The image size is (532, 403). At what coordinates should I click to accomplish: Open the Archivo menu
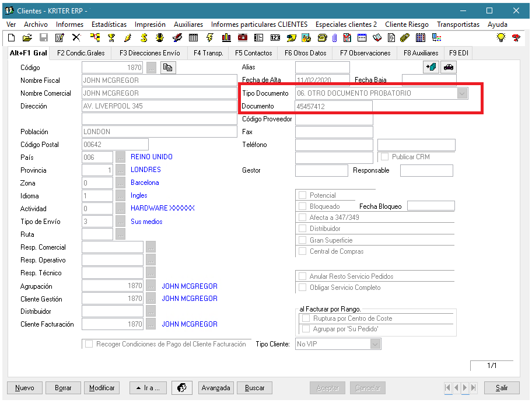36,24
